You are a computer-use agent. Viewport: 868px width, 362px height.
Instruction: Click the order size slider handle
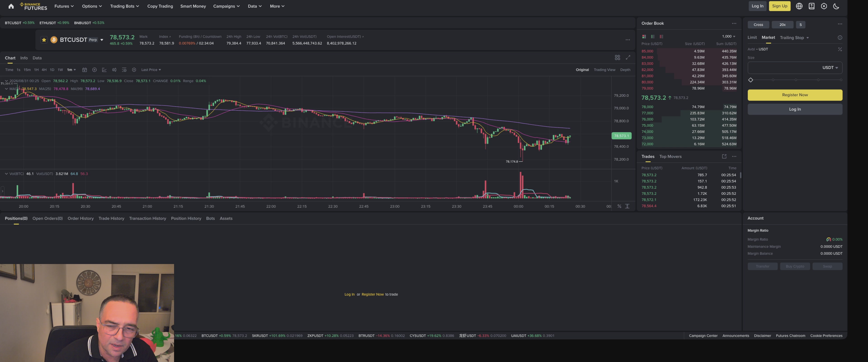[750, 80]
